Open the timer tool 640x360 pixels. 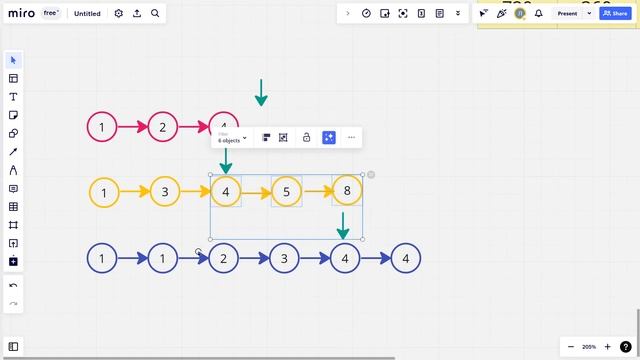366,13
